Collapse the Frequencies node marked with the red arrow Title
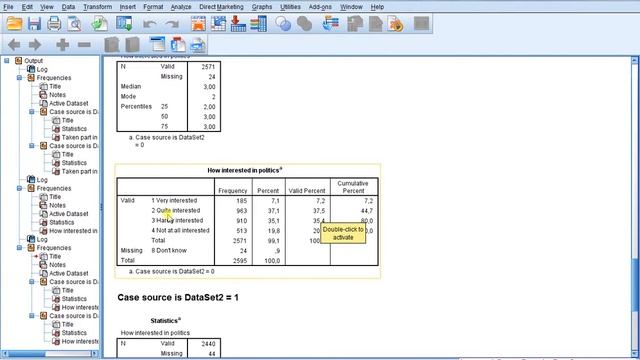The width and height of the screenshot is (640, 360). [19, 248]
